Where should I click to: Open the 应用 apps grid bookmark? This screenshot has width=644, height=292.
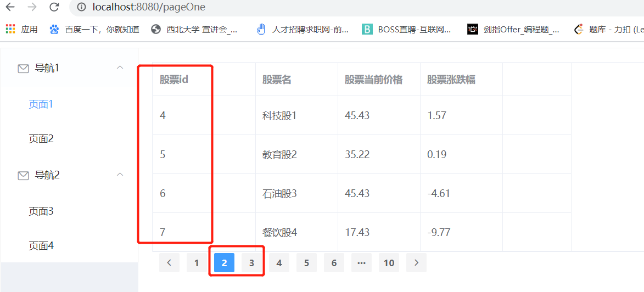(x=22, y=29)
